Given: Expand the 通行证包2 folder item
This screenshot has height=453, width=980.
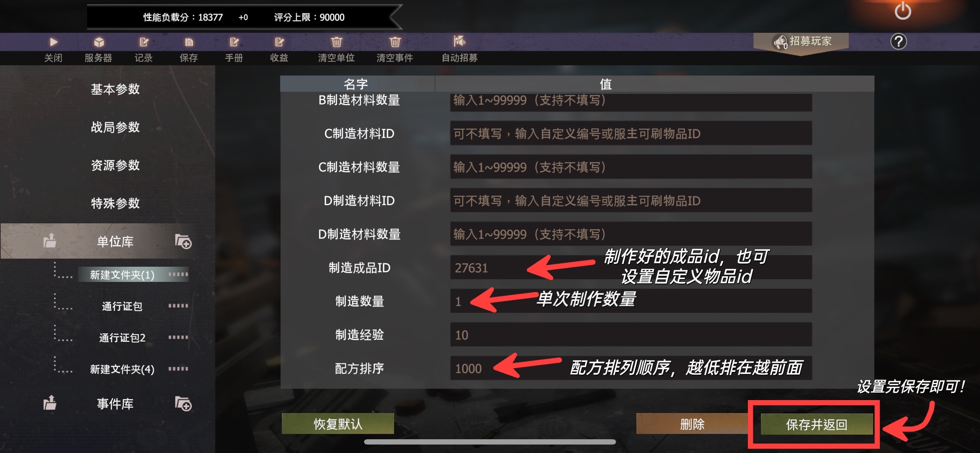Looking at the screenshot, I should pyautogui.click(x=122, y=338).
